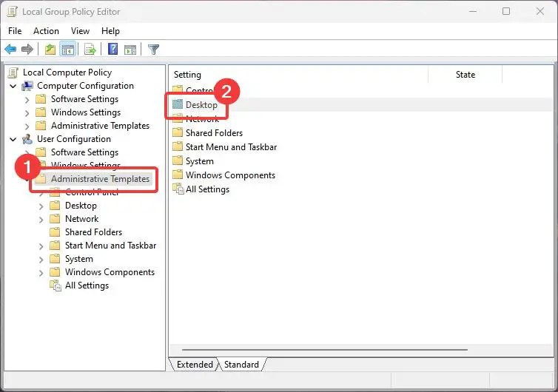Viewport: 558px width, 392px height.
Task: Click the System folder icon in the right pane
Action: point(178,160)
